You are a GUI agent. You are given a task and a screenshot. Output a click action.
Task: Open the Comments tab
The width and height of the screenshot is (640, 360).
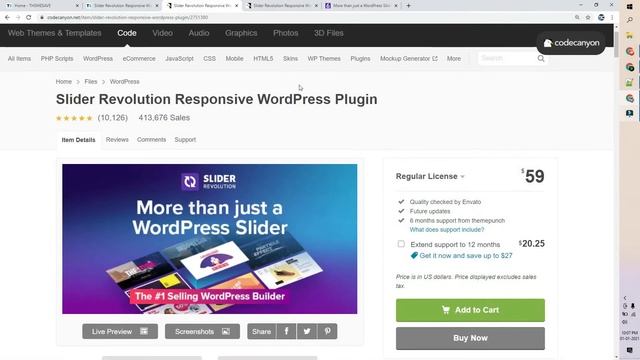pos(151,140)
